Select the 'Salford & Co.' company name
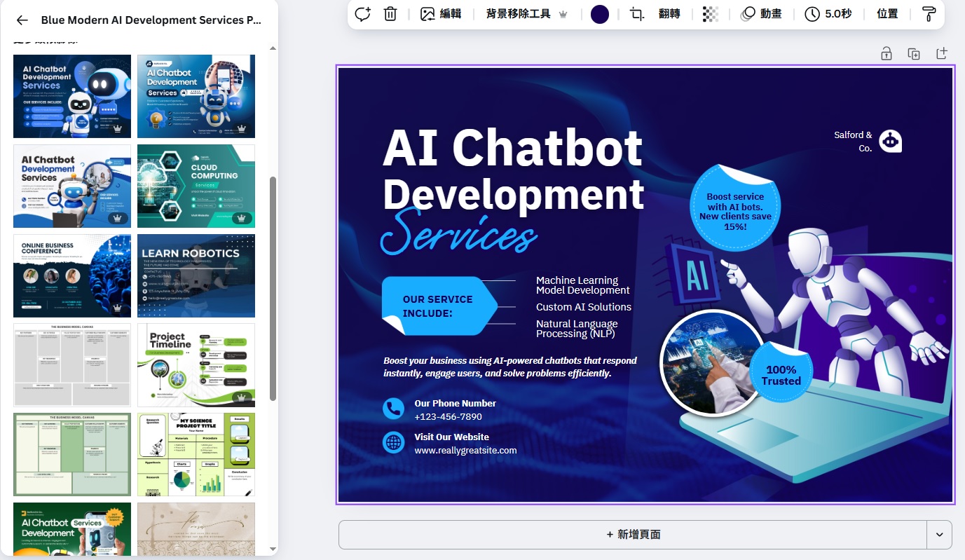This screenshot has width=965, height=560. (853, 142)
